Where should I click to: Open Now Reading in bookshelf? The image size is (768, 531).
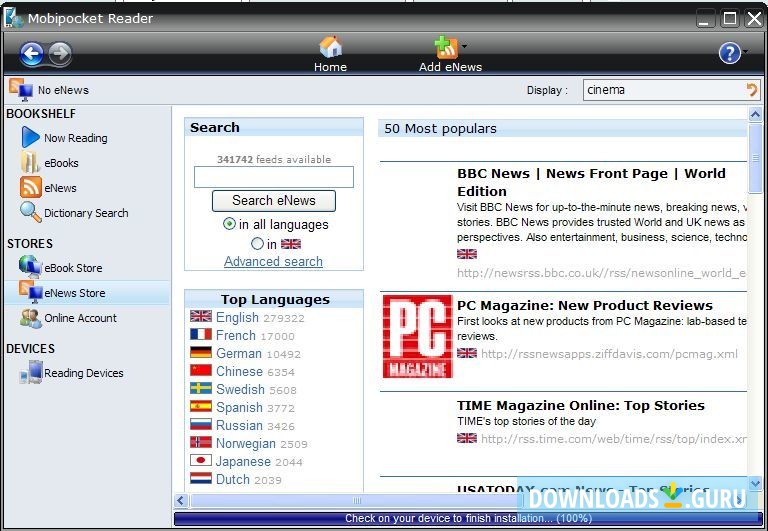click(30, 137)
